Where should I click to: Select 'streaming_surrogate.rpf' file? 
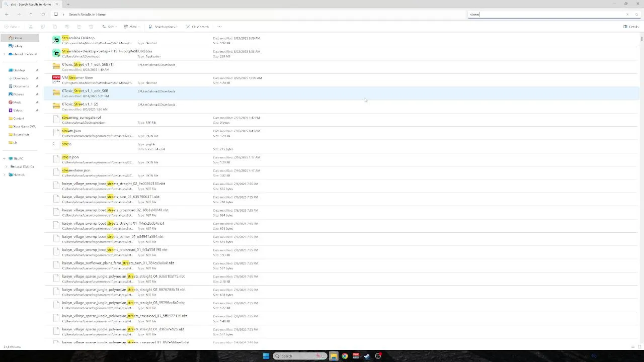[341, 120]
